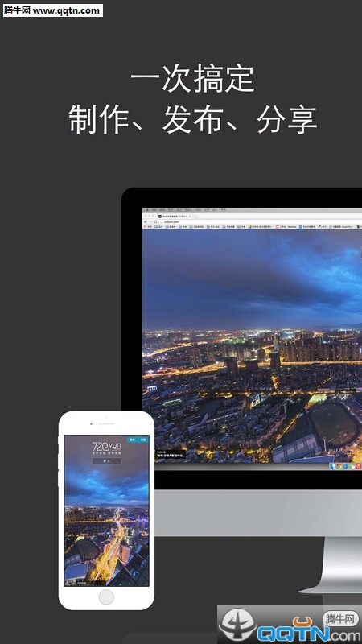Screen dimensions: 362x644
Task: Tap the register button on phone screen
Action: pos(143,440)
